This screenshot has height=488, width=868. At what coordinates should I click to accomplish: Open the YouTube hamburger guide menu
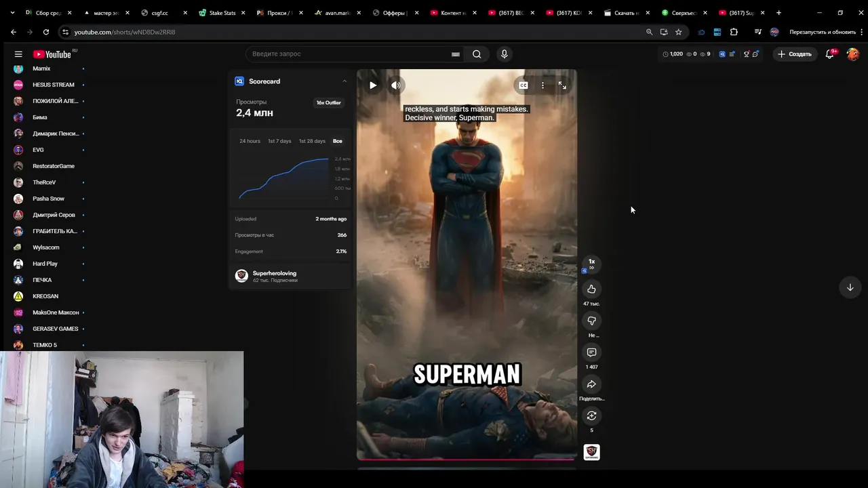[18, 54]
